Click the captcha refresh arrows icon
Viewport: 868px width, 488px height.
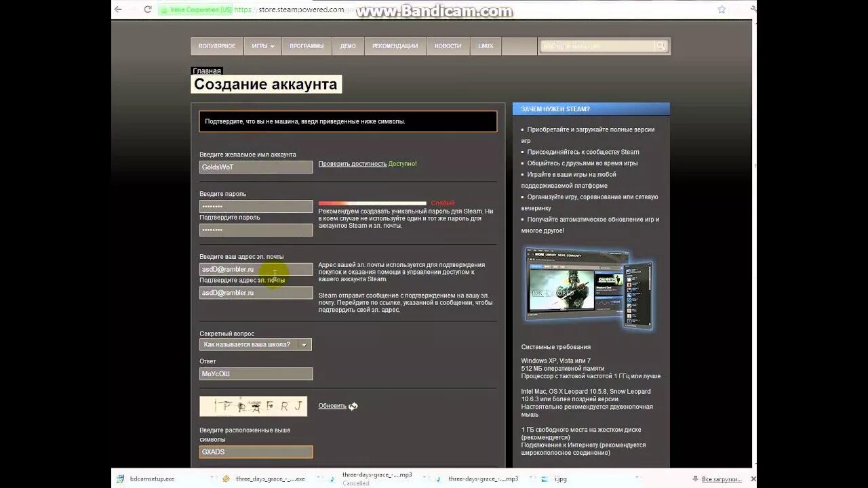(x=353, y=406)
